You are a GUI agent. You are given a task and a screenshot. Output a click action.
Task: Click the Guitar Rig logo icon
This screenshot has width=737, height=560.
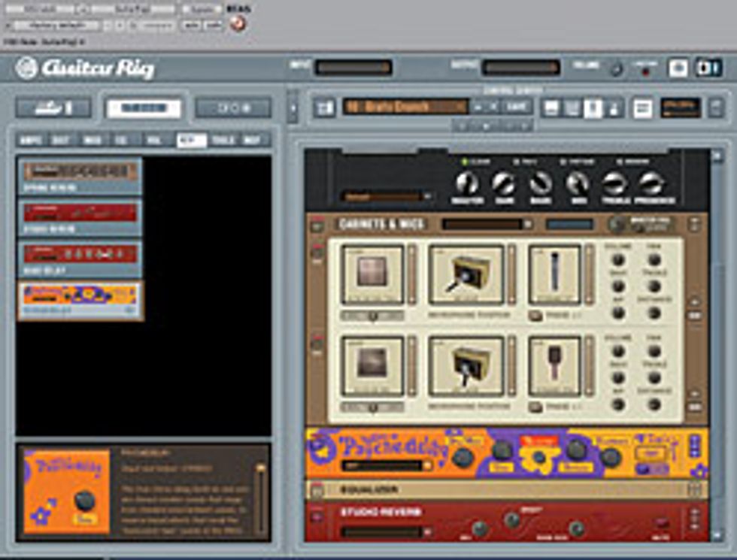click(x=27, y=68)
